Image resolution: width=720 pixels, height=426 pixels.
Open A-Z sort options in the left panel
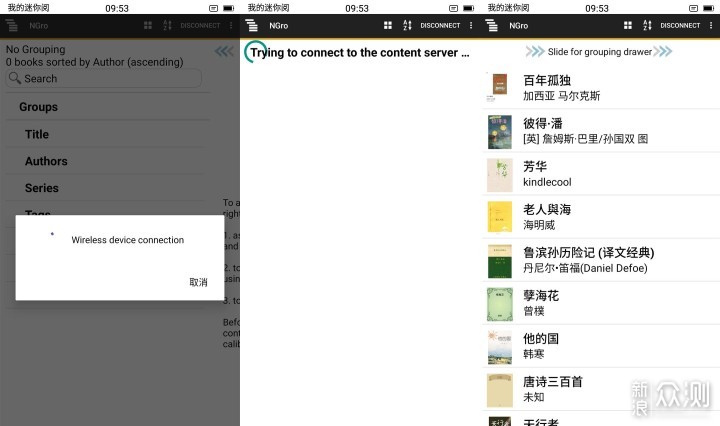coord(167,25)
